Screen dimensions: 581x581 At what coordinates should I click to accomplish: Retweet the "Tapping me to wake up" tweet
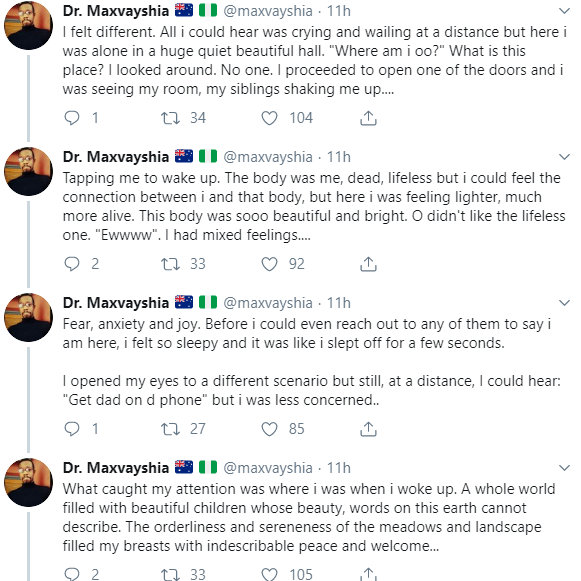tap(170, 264)
